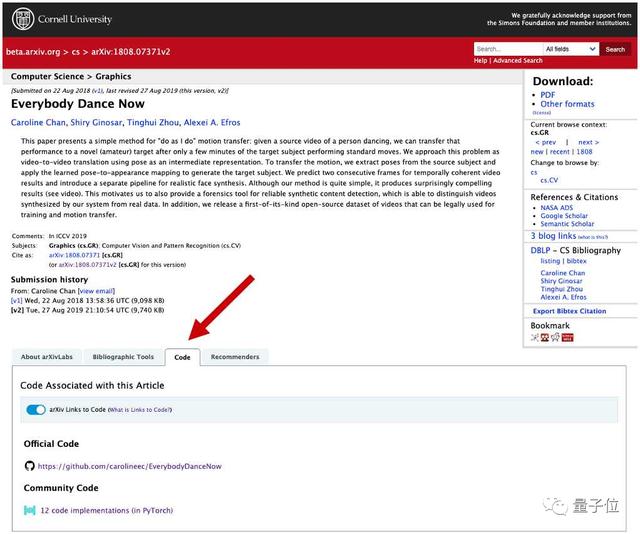Click the blog links 'what is this' link

click(593, 237)
